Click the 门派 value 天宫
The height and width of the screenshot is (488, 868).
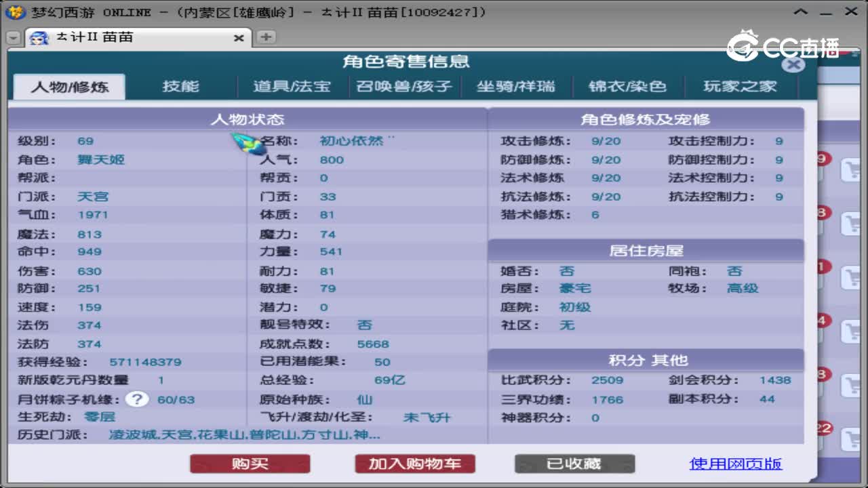(93, 197)
